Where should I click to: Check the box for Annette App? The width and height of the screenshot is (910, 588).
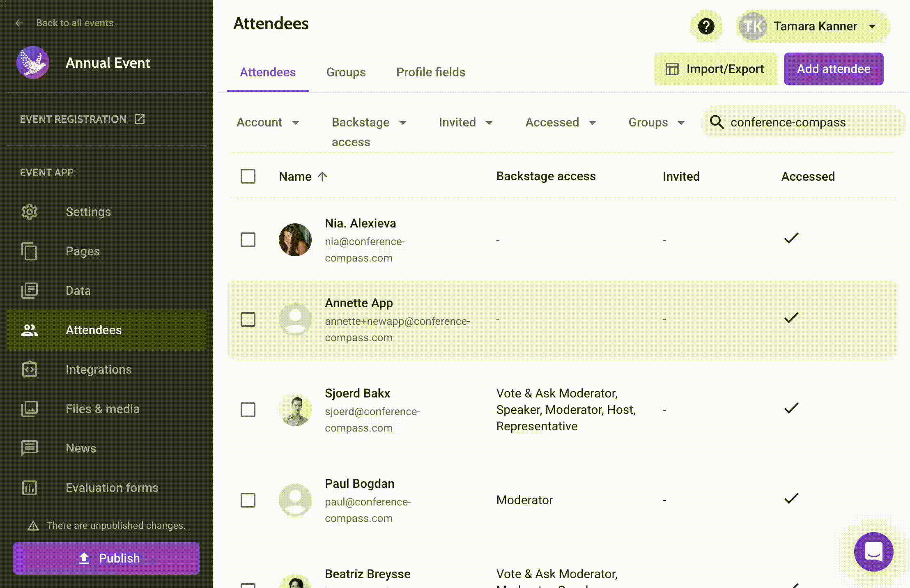point(248,319)
